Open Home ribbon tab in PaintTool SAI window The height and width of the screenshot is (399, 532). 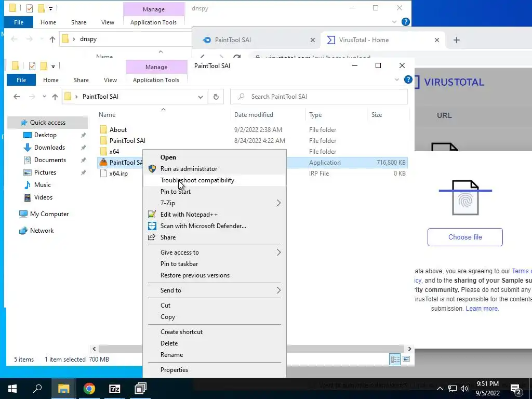51,80
